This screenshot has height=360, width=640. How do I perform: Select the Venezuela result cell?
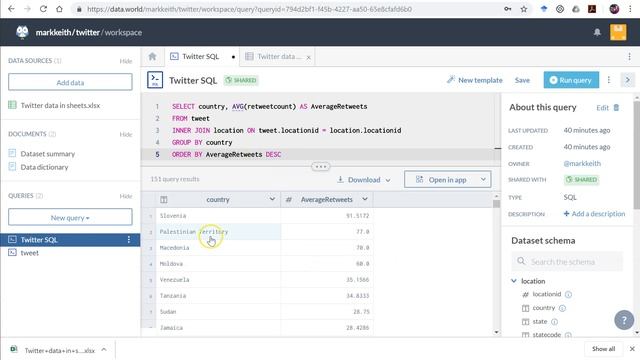[218, 280]
